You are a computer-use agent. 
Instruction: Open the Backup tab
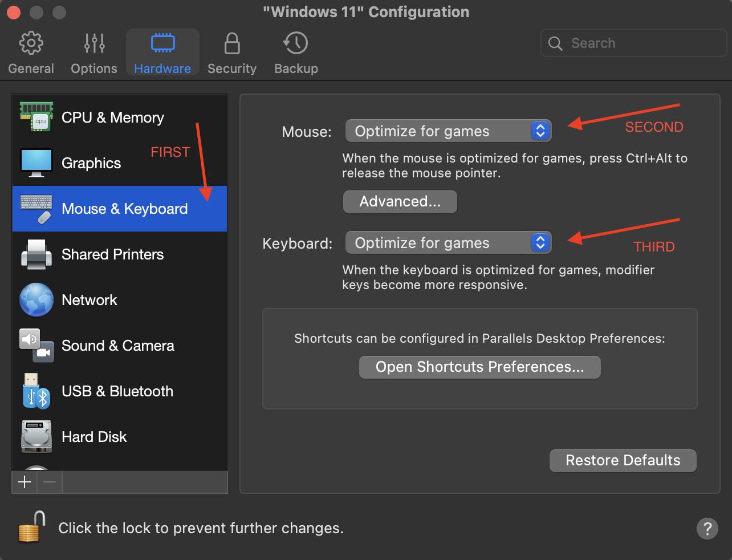296,53
